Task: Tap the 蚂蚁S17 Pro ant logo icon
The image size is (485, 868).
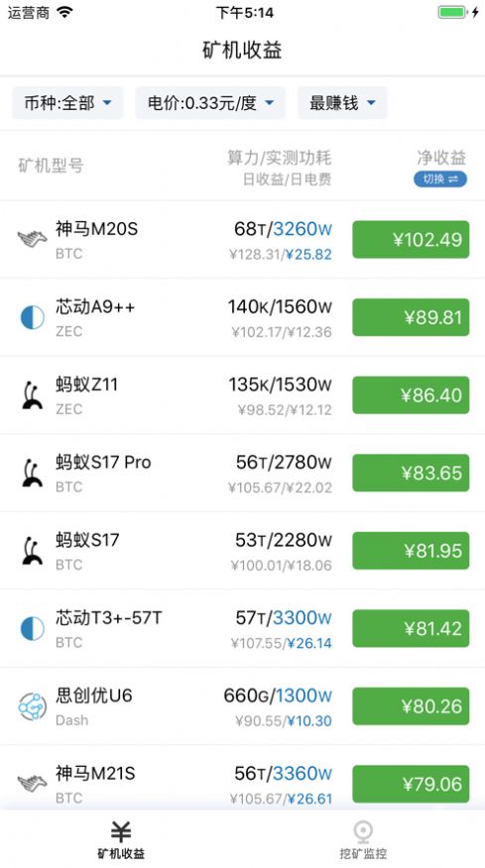Action: (32, 473)
